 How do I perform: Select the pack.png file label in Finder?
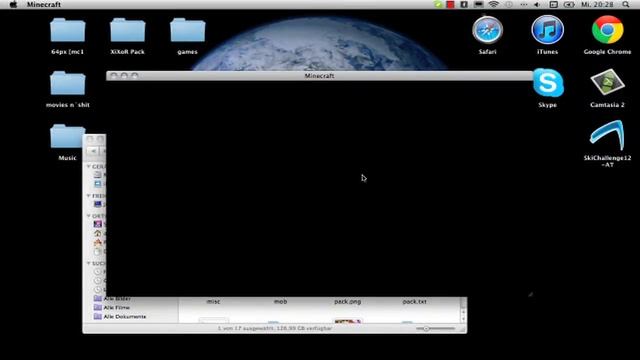click(347, 302)
